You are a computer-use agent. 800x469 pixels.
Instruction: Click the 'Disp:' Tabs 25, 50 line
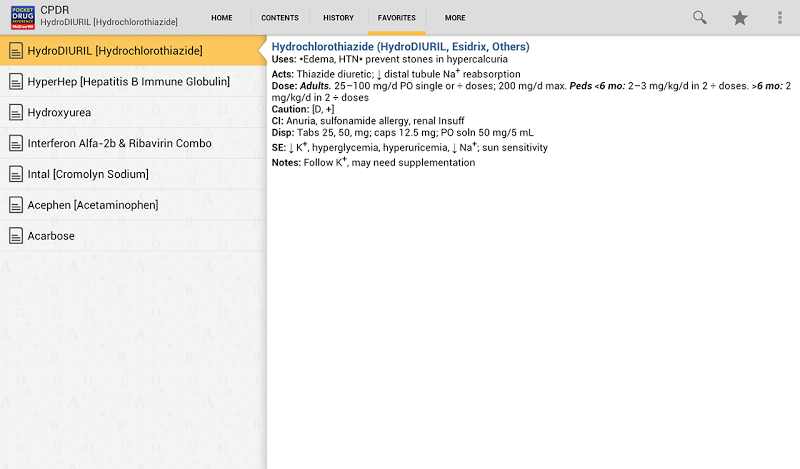403,133
